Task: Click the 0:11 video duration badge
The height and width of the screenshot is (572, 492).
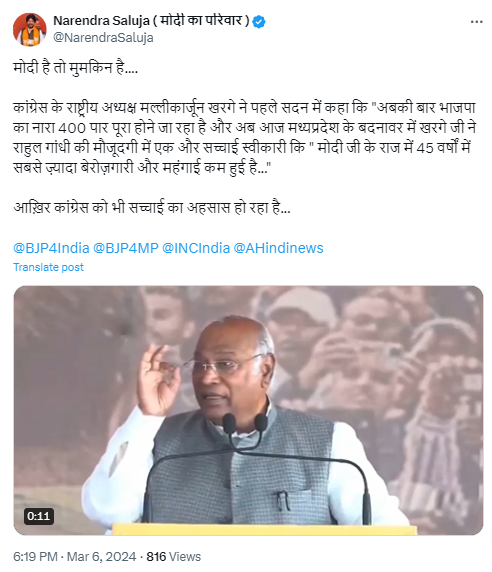Action: [x=39, y=516]
